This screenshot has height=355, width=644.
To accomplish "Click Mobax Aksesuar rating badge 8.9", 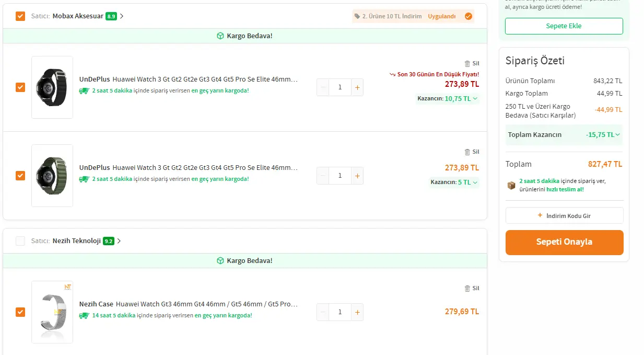I will pyautogui.click(x=111, y=16).
